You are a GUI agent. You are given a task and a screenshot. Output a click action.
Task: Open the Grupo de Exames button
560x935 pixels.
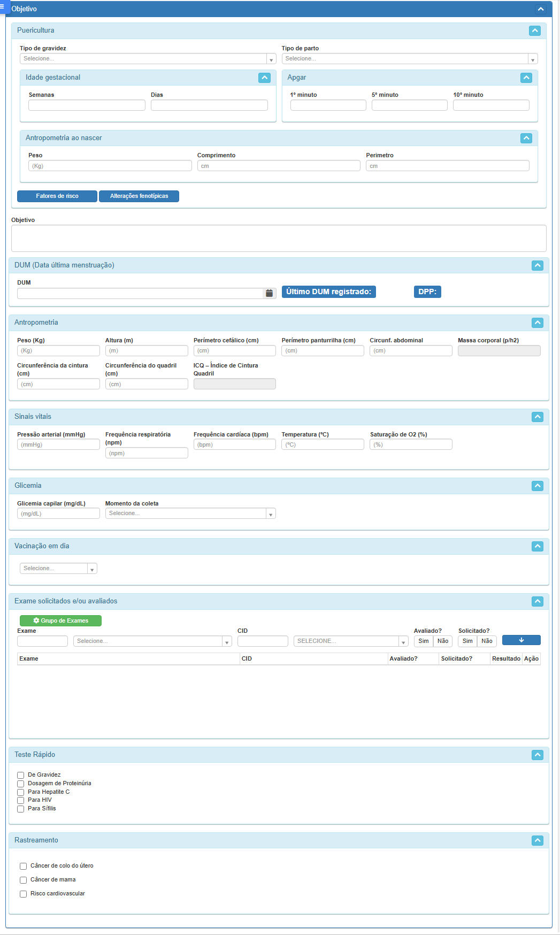click(60, 620)
